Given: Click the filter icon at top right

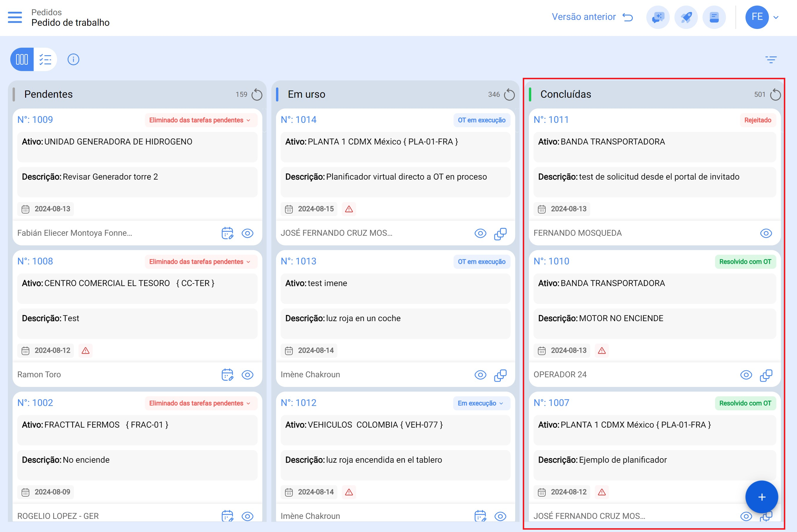Looking at the screenshot, I should coord(771,60).
